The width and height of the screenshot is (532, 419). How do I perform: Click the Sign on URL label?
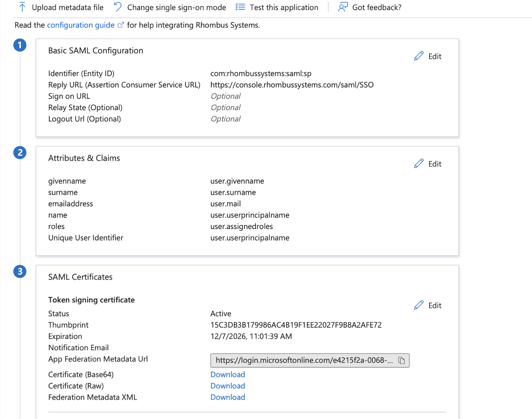(69, 96)
